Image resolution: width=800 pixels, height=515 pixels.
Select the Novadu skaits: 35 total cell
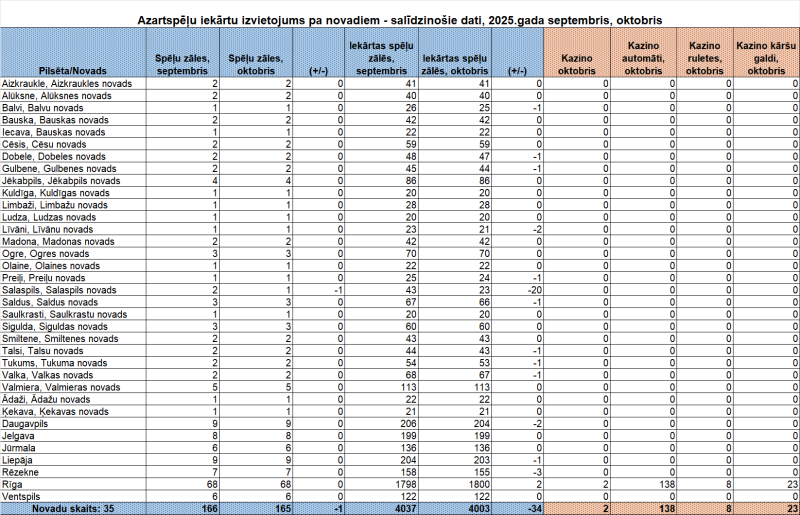[x=75, y=509]
